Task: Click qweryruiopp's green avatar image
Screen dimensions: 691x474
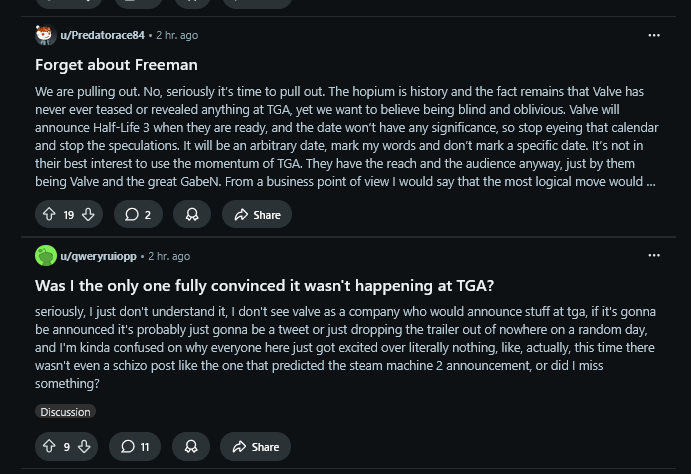Action: coord(45,256)
